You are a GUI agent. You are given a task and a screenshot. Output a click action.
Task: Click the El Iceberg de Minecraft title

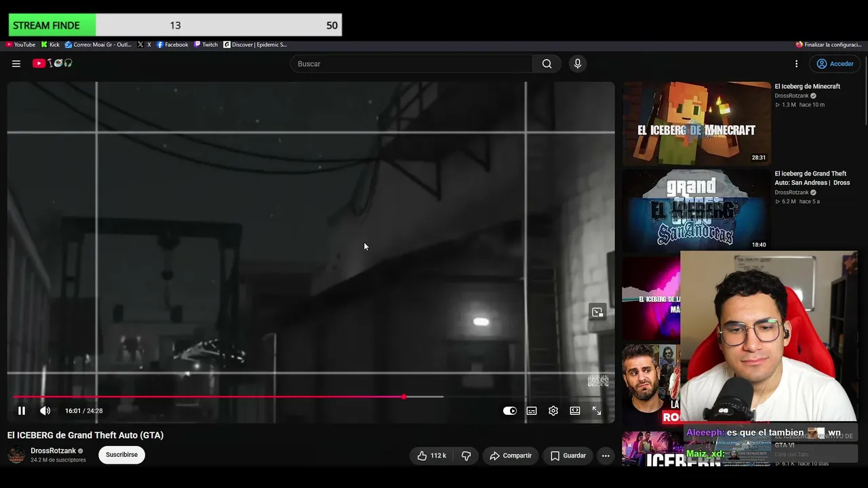[x=807, y=87]
